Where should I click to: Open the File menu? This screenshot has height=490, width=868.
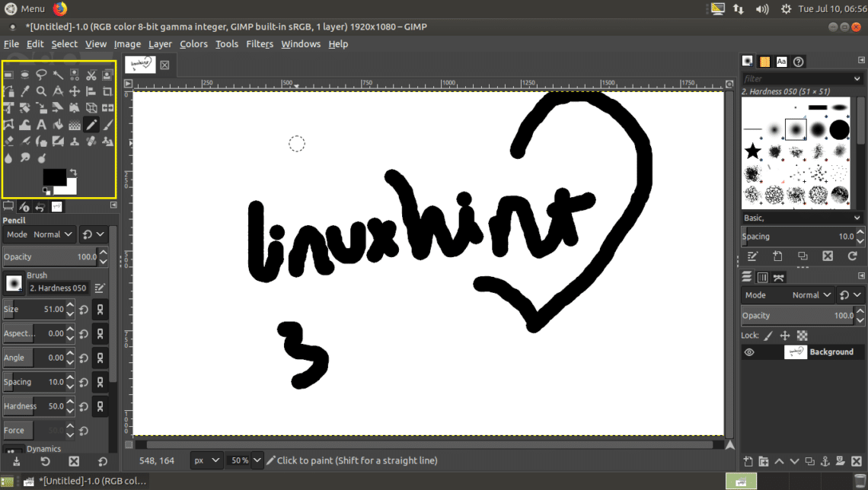pos(11,44)
